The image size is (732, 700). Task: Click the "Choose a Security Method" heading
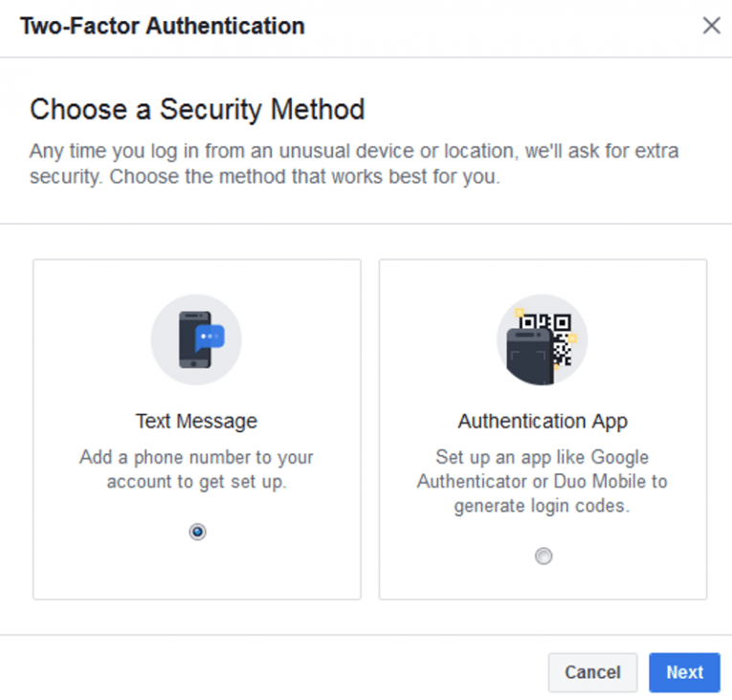tap(197, 109)
